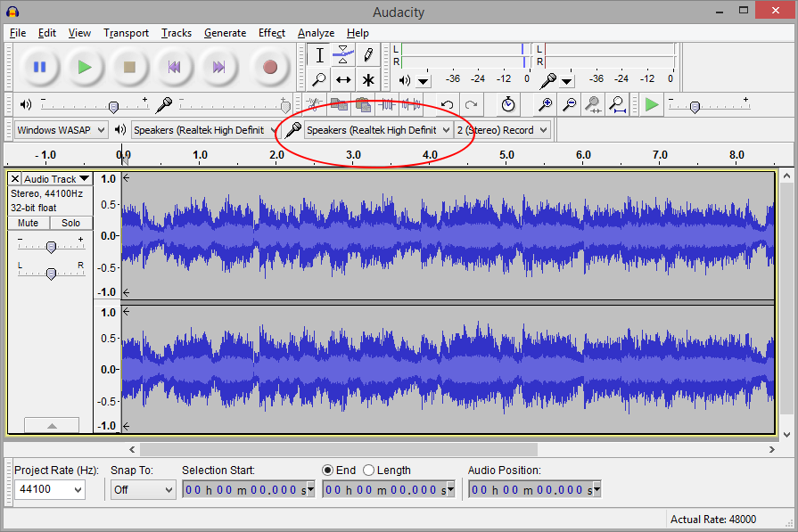Open the Tracks menu
This screenshot has height=532, width=798.
point(176,33)
